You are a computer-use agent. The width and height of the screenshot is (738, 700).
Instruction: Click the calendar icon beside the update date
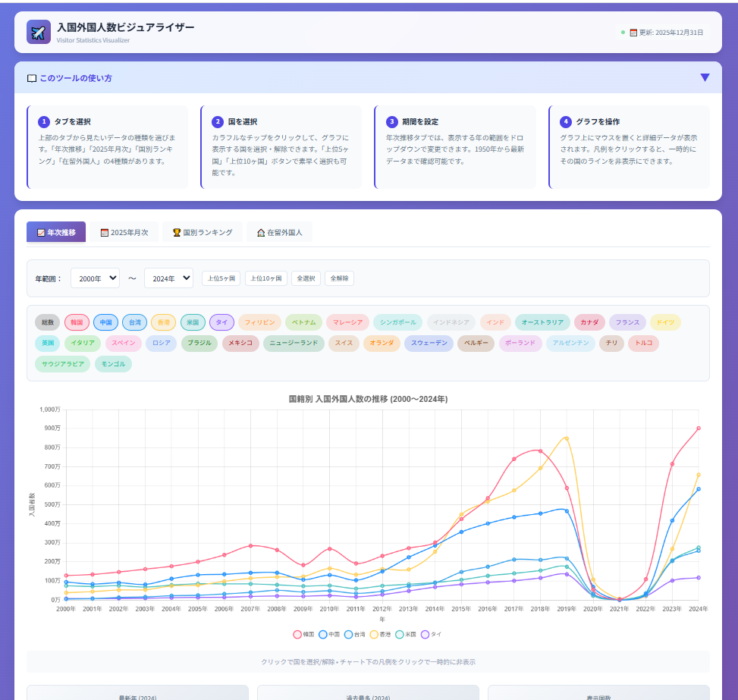[x=633, y=33]
